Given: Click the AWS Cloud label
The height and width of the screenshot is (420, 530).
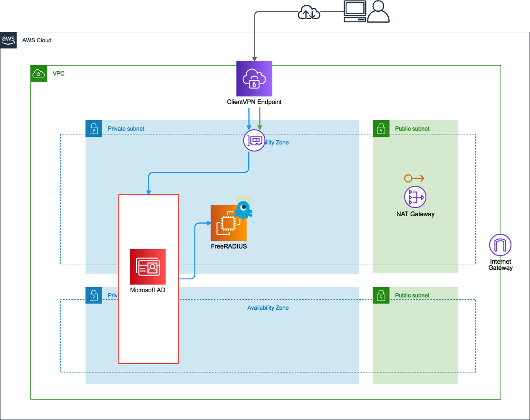Looking at the screenshot, I should pyautogui.click(x=37, y=40).
